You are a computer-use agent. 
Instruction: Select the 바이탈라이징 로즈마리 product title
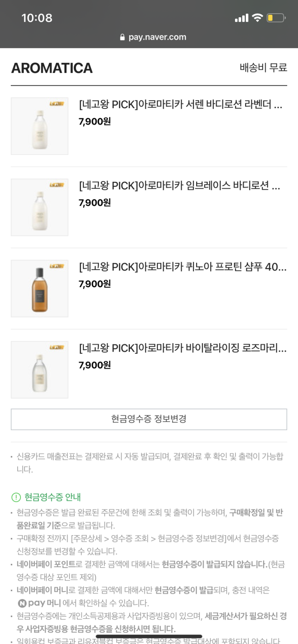182,348
